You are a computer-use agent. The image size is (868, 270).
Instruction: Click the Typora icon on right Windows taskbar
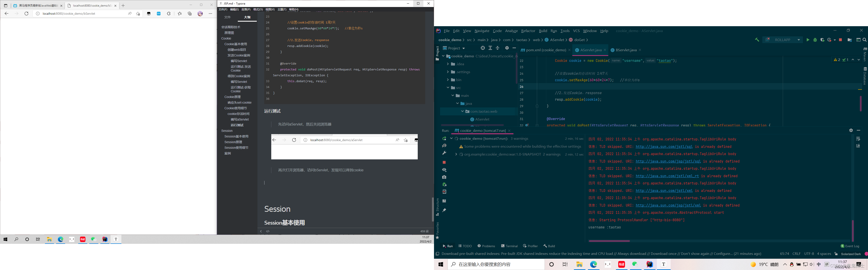coord(663,265)
